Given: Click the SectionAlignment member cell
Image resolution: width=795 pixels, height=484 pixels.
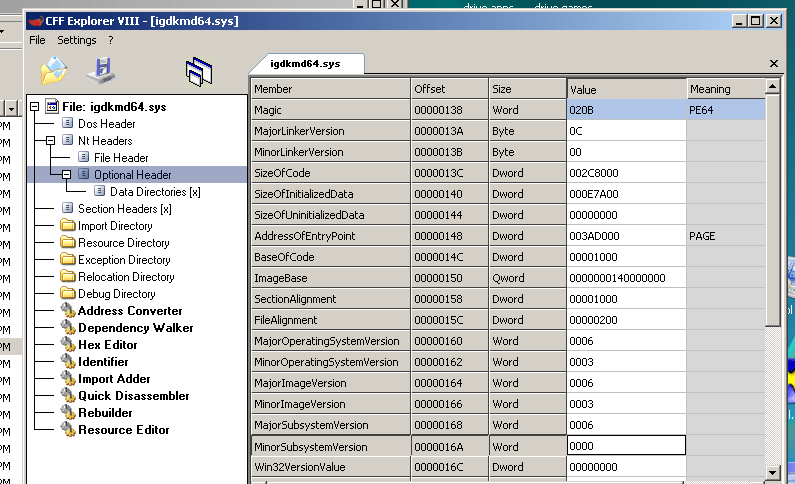Looking at the screenshot, I should pos(331,299).
